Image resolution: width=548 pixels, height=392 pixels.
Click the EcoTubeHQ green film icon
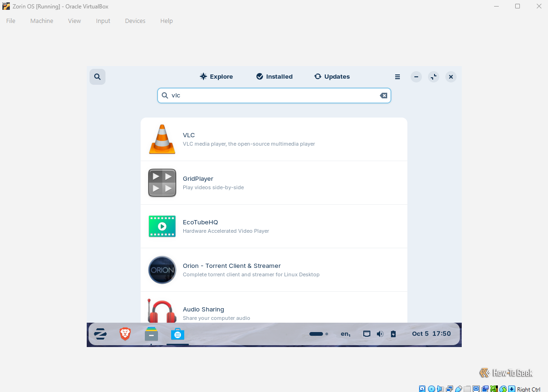click(162, 227)
